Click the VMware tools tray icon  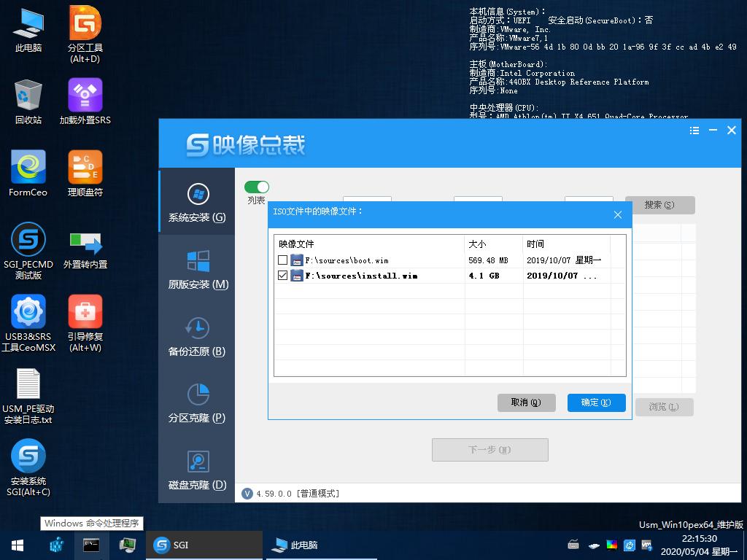click(x=646, y=545)
